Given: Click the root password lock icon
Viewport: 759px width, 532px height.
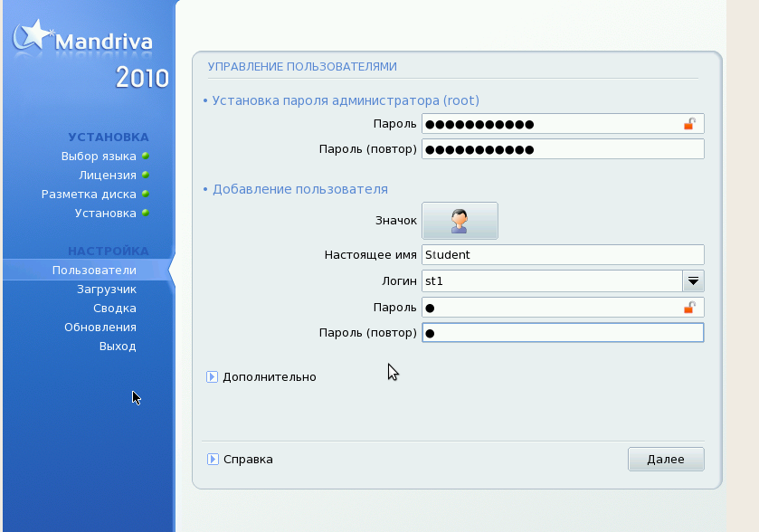Looking at the screenshot, I should tap(689, 124).
